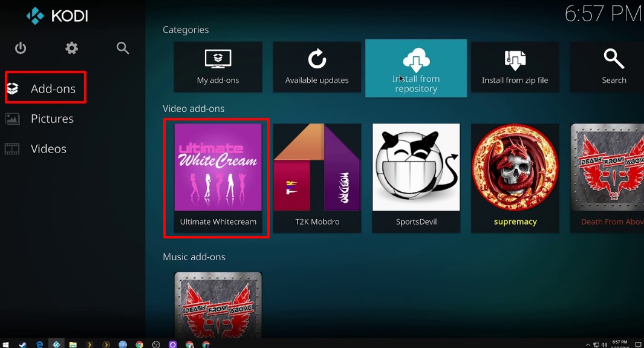
Task: Click the Kodi logo at top left
Action: pyautogui.click(x=57, y=16)
